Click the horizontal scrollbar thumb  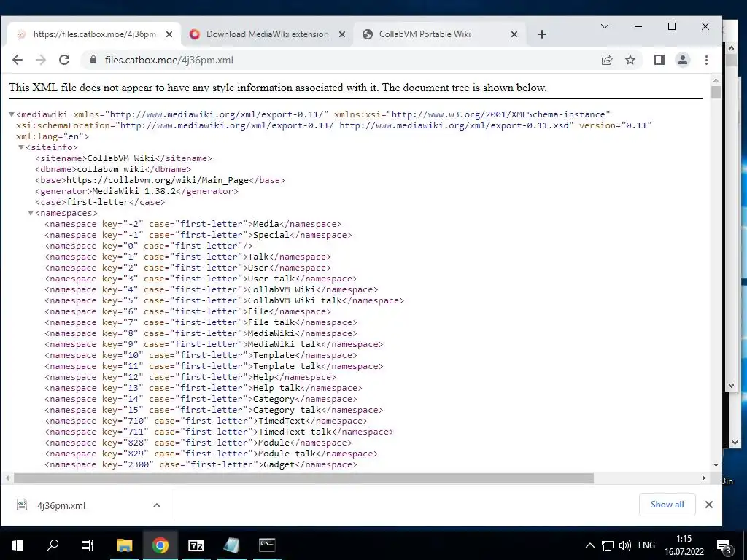303,478
